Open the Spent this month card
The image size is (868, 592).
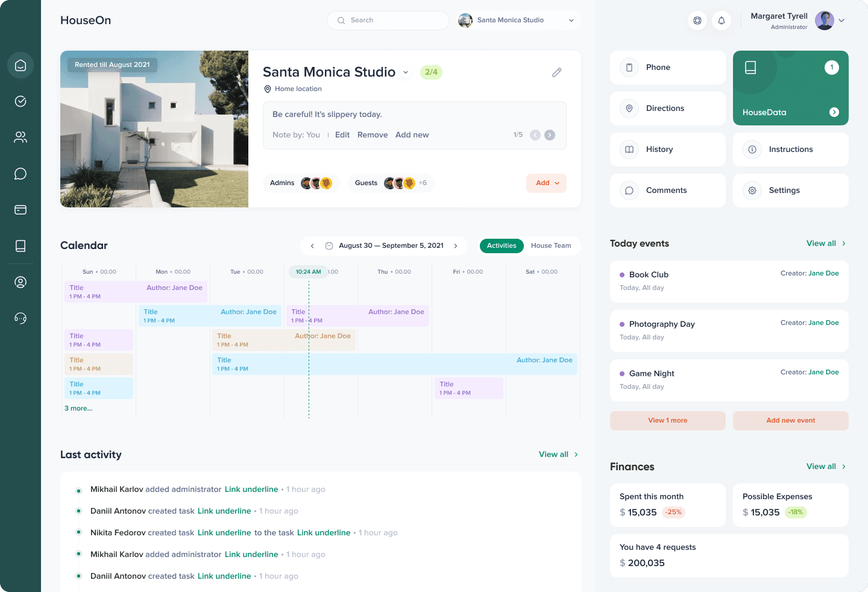coord(668,505)
